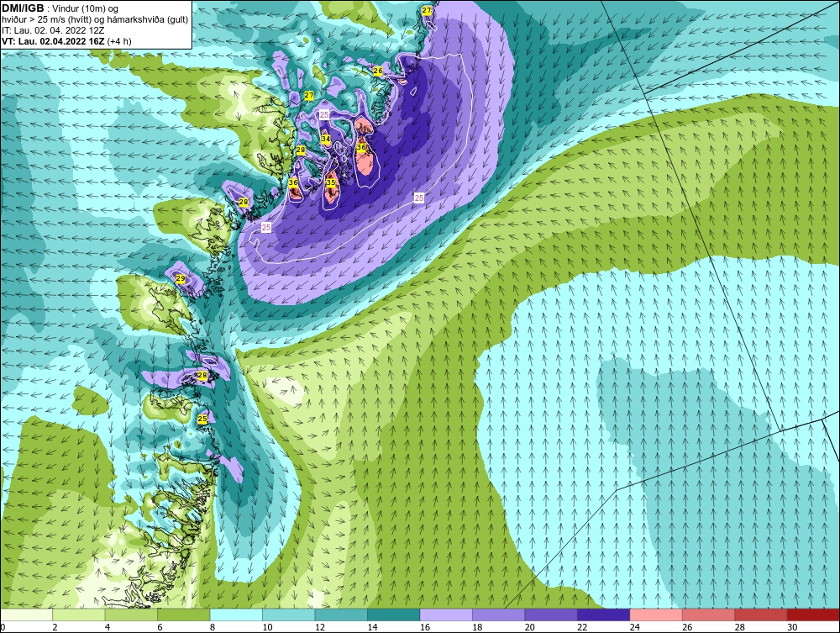This screenshot has width=840, height=633.
Task: Click the yellow gust label 26
Action: click(378, 71)
